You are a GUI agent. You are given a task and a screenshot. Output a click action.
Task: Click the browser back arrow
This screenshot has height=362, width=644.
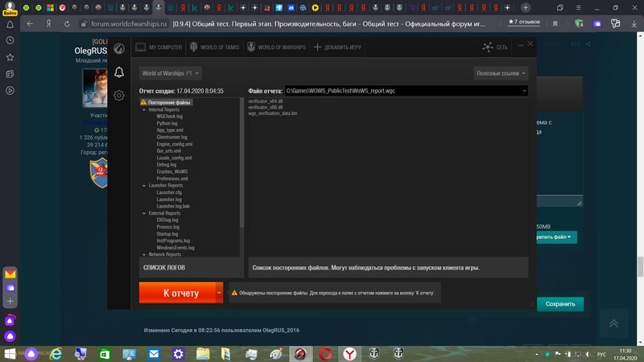(x=30, y=24)
